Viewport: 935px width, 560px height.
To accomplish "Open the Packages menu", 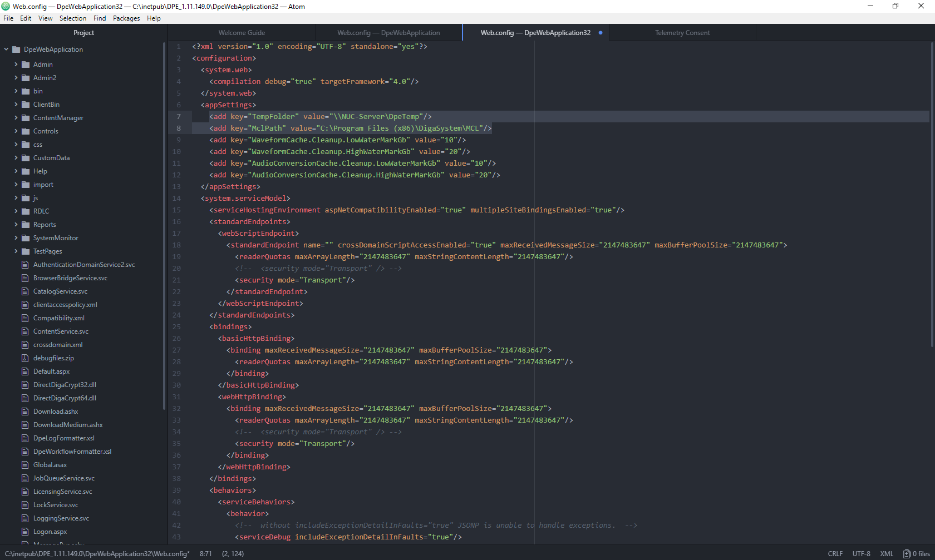I will (x=126, y=18).
